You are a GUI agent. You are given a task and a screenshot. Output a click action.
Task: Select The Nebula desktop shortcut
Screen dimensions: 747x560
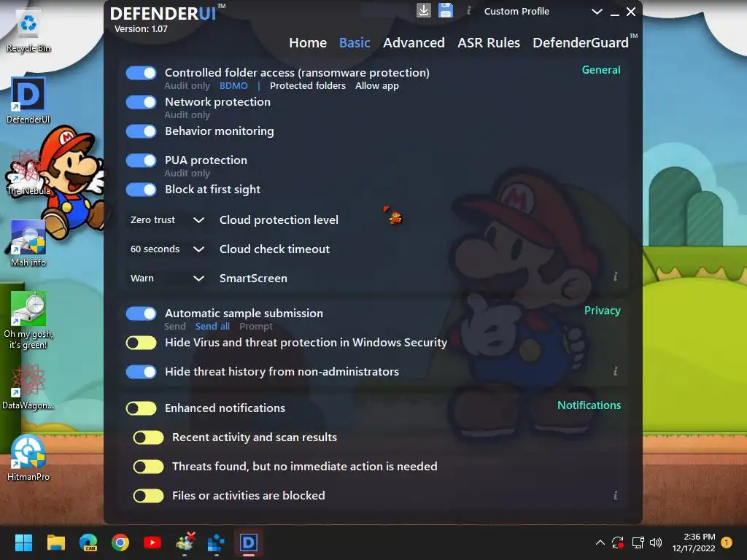click(x=28, y=172)
